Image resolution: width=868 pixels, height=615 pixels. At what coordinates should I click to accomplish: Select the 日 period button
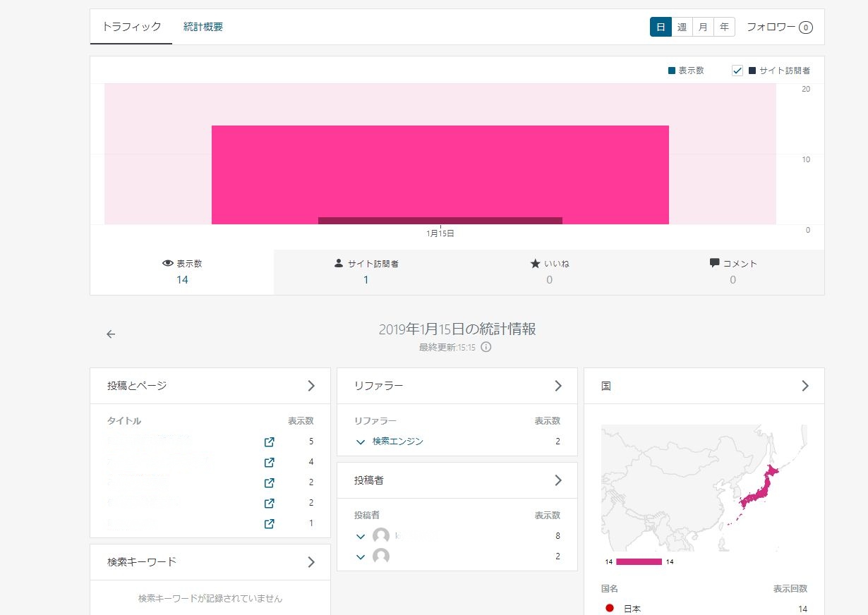point(661,28)
